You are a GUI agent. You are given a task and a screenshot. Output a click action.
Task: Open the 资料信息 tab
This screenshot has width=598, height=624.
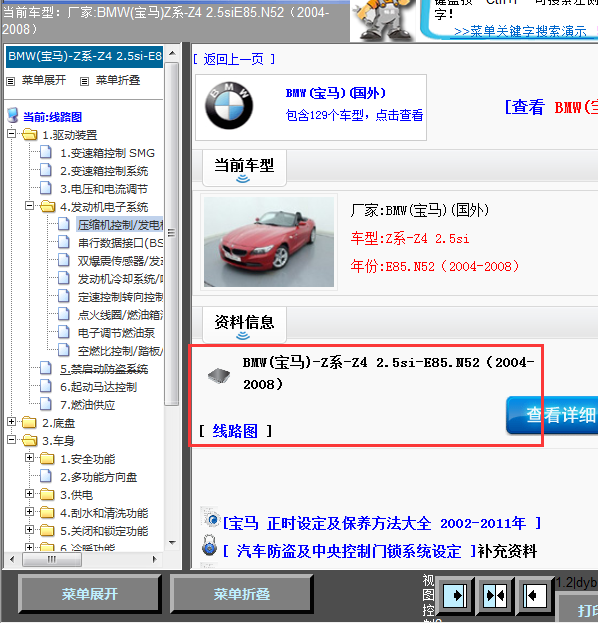(244, 325)
